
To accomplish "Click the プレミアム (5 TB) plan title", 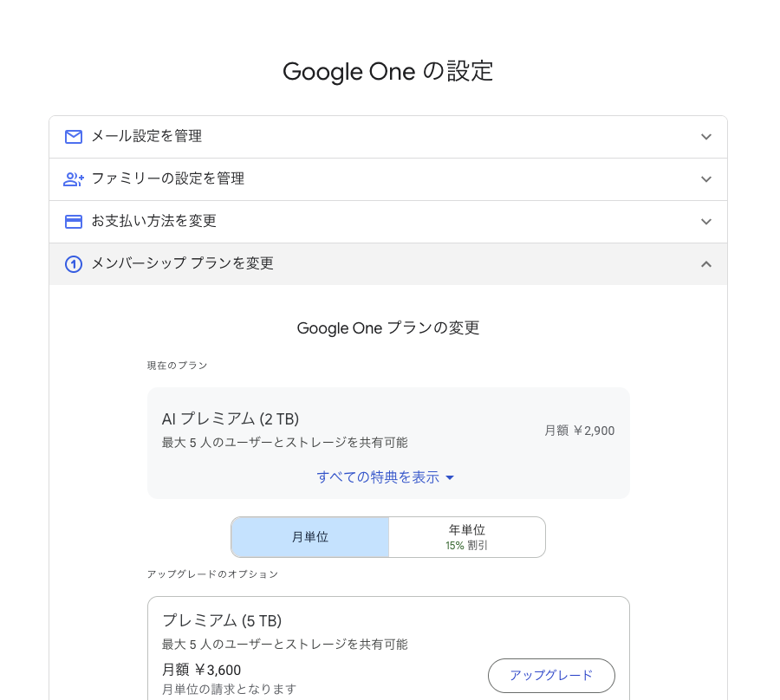I will [x=222, y=620].
